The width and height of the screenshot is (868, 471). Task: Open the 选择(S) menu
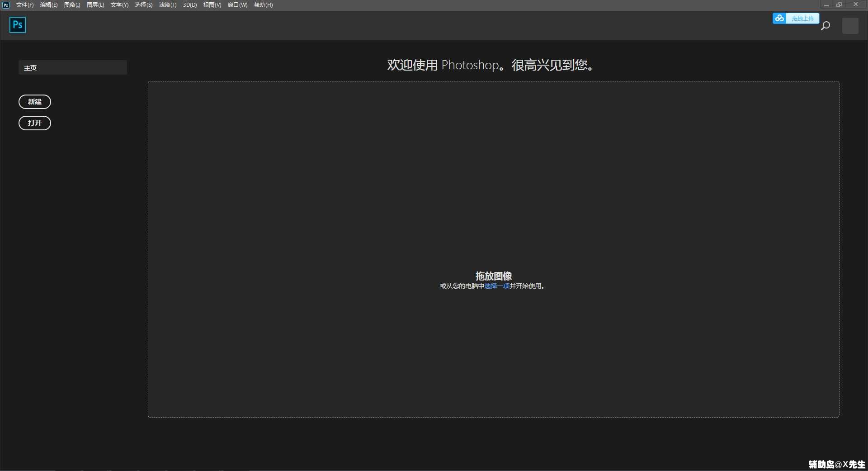coord(144,5)
